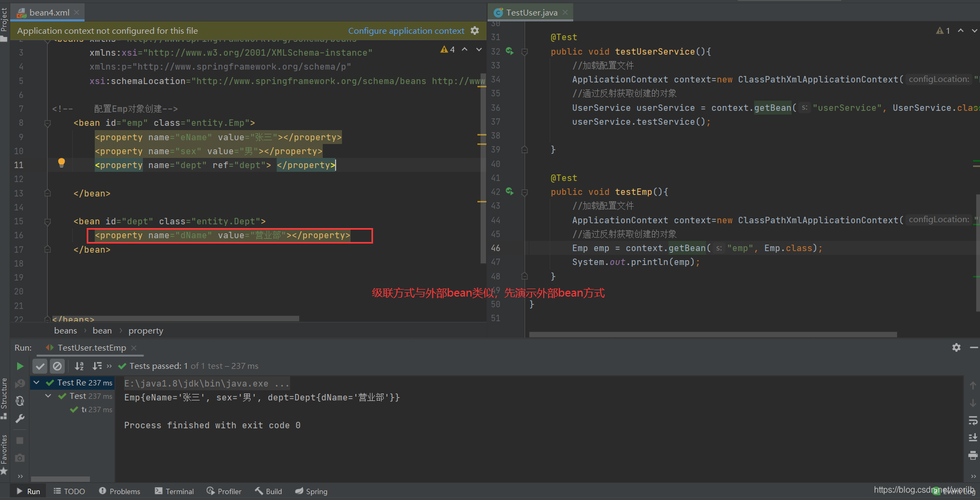Select beans in the breadcrumb bar
Screen dimensions: 980x500
click(65, 331)
